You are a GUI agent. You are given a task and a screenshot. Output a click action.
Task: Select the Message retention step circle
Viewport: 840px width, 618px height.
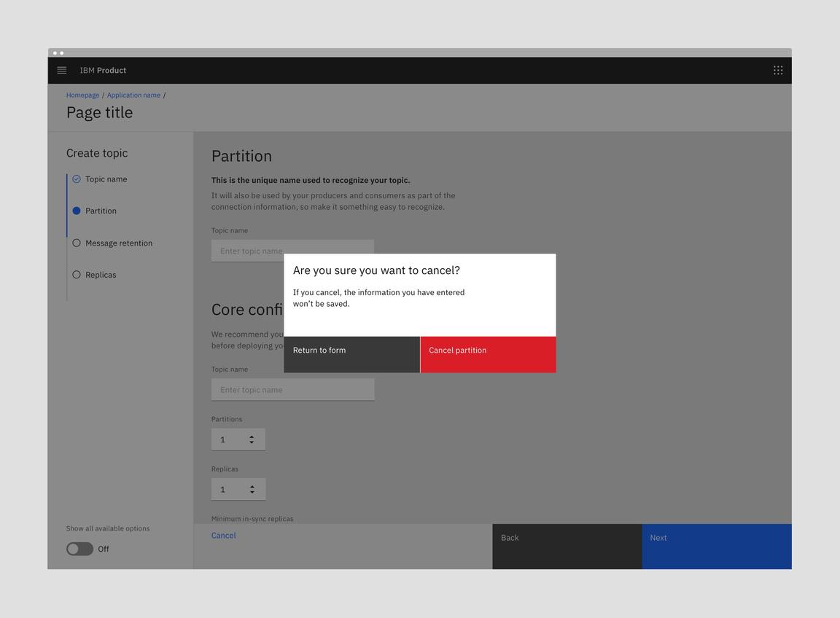(x=77, y=243)
